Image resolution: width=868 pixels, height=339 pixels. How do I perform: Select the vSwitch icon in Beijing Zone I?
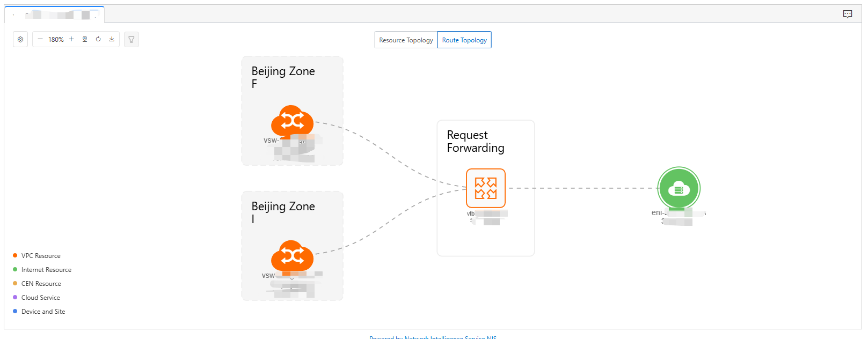292,256
